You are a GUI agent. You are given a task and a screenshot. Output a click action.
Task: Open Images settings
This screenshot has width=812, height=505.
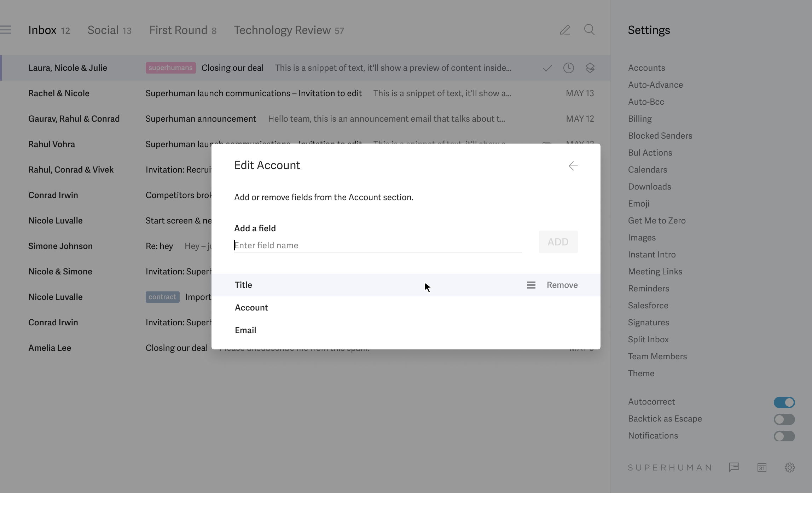click(642, 238)
